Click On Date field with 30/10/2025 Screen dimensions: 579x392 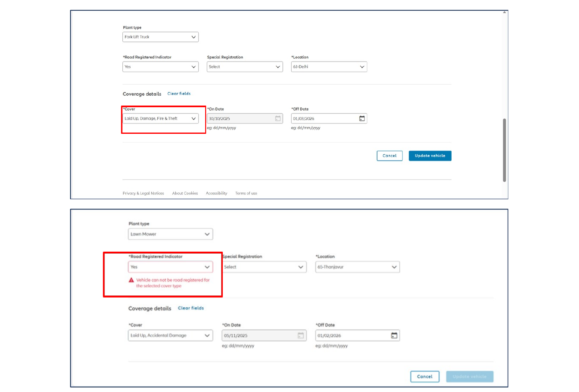(x=245, y=119)
